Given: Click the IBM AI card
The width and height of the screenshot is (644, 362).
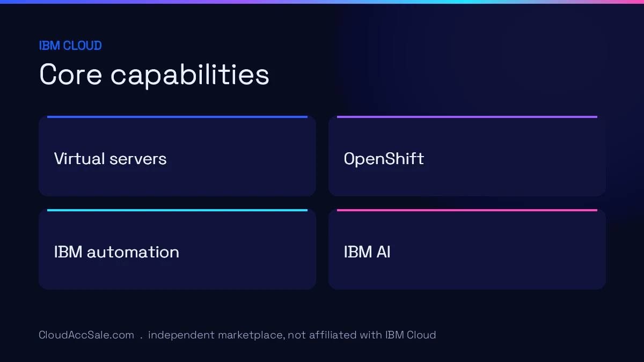Looking at the screenshot, I should click(x=467, y=249).
